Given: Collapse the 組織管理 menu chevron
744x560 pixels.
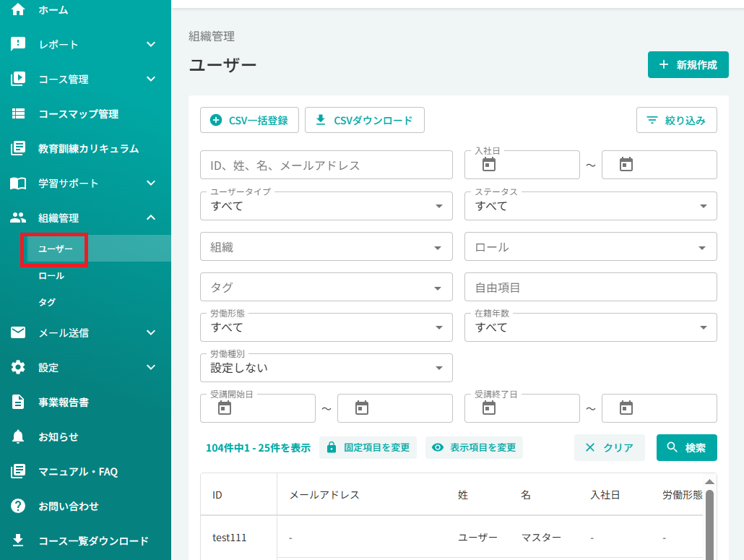Looking at the screenshot, I should [x=151, y=217].
